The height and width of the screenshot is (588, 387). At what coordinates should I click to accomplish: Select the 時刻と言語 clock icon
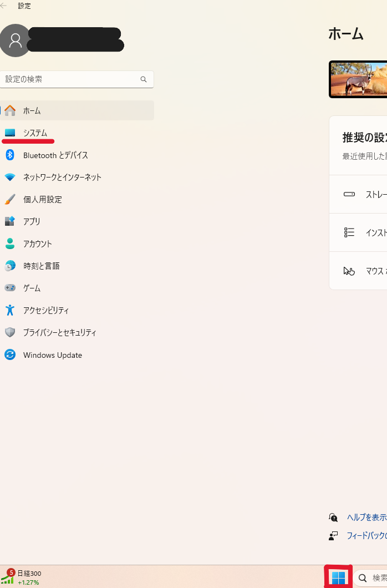click(x=10, y=266)
